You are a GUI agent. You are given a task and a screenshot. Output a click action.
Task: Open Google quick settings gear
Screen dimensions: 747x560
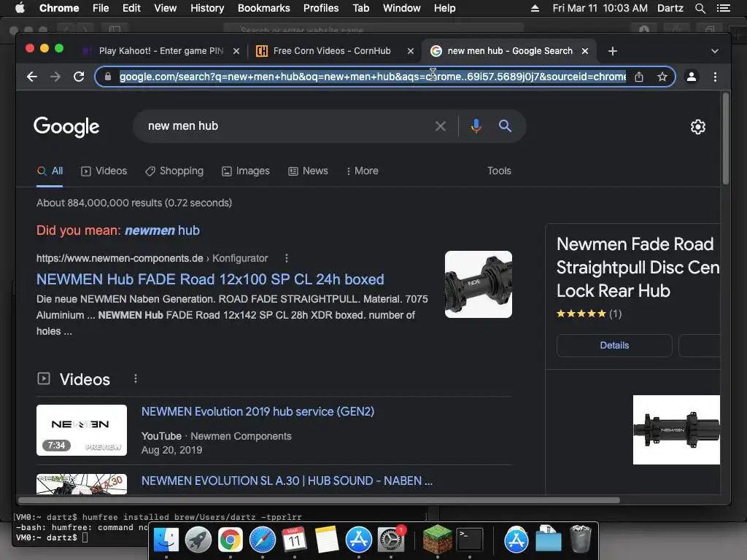pyautogui.click(x=698, y=127)
